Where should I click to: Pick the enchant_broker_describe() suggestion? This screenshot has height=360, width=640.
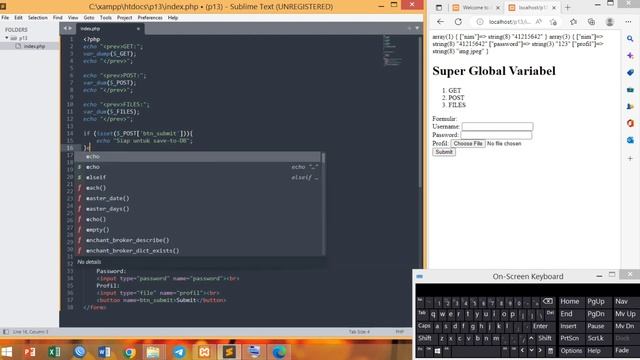click(198, 240)
